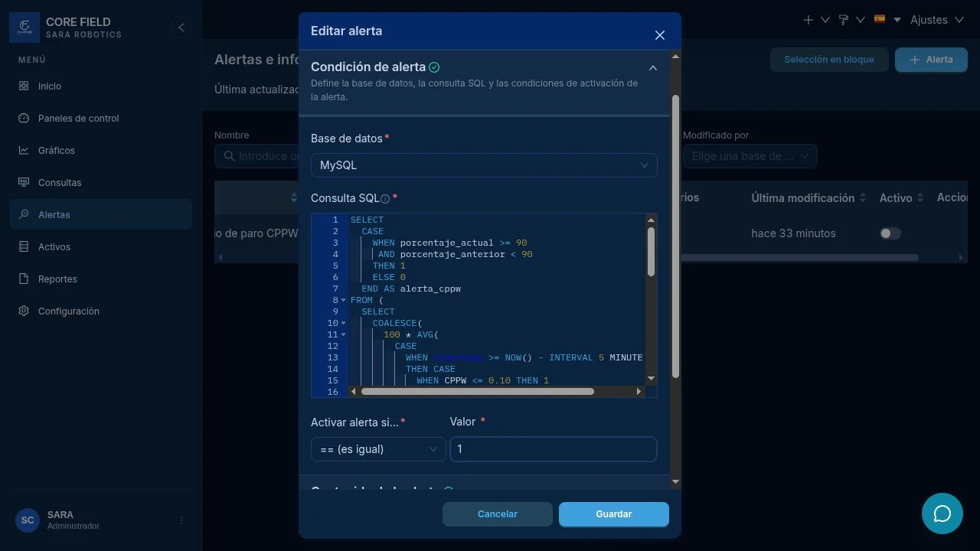Screen dimensions: 980x551
Task: Click the dialog scroll-down arrow
Action: [x=675, y=481]
